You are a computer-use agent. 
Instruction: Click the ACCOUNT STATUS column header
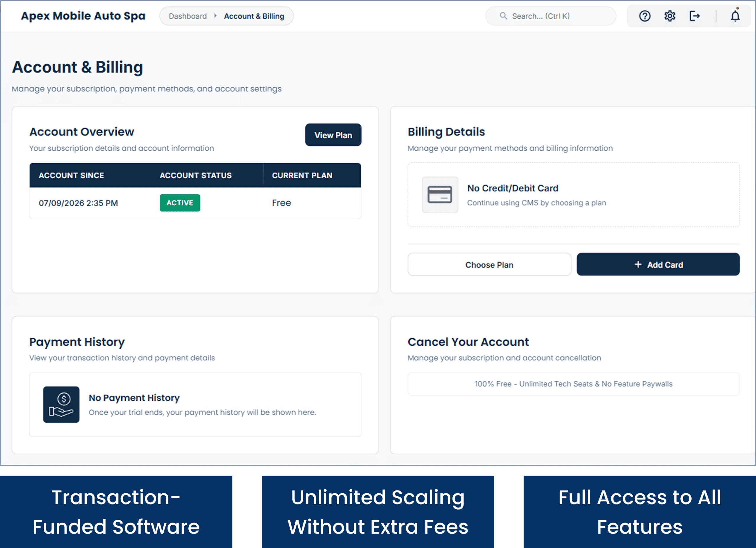coord(195,175)
